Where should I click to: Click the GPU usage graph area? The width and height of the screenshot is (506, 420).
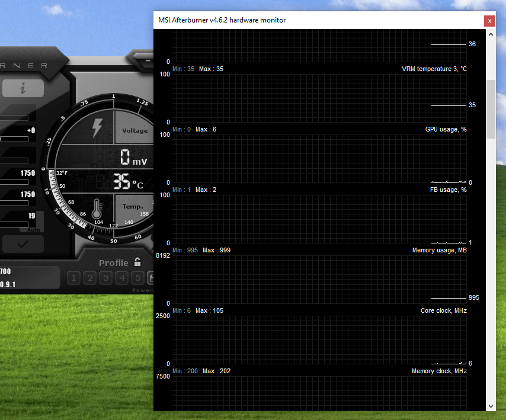pyautogui.click(x=319, y=158)
